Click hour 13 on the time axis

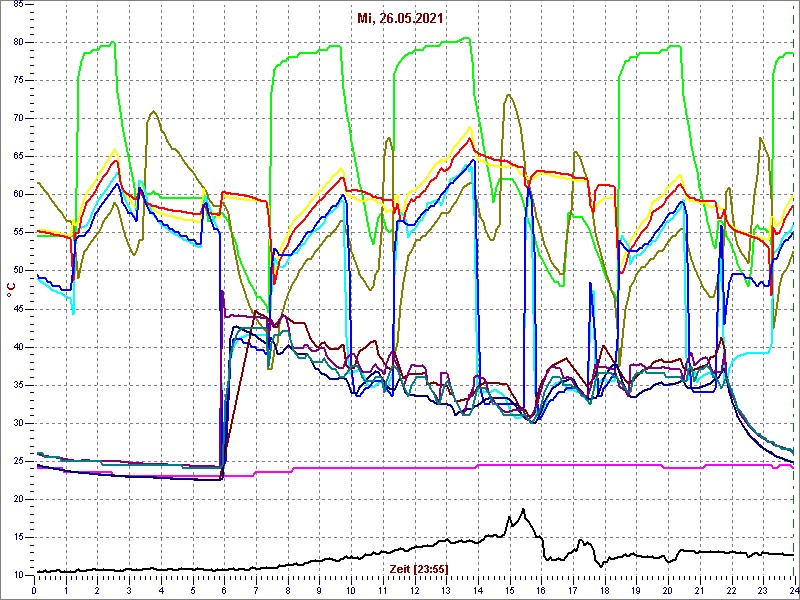click(445, 590)
